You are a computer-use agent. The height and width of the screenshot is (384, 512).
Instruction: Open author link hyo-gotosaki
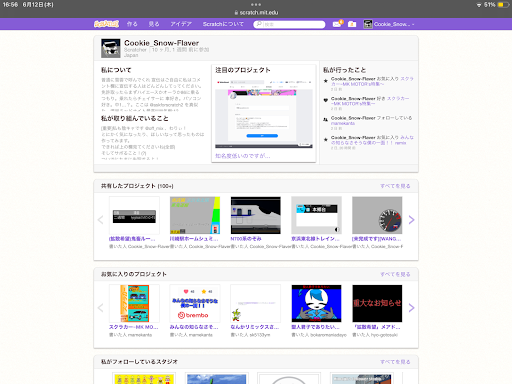tap(384, 335)
